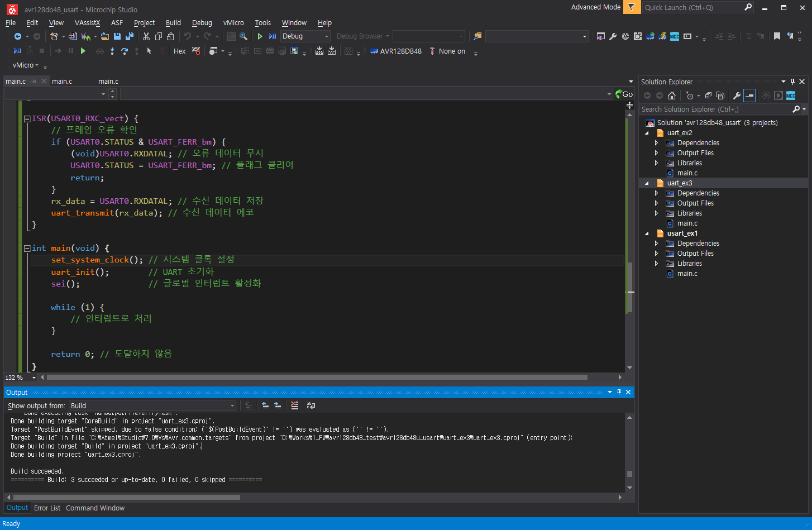
Task: Click the Save file toolbar icon
Action: [117, 36]
